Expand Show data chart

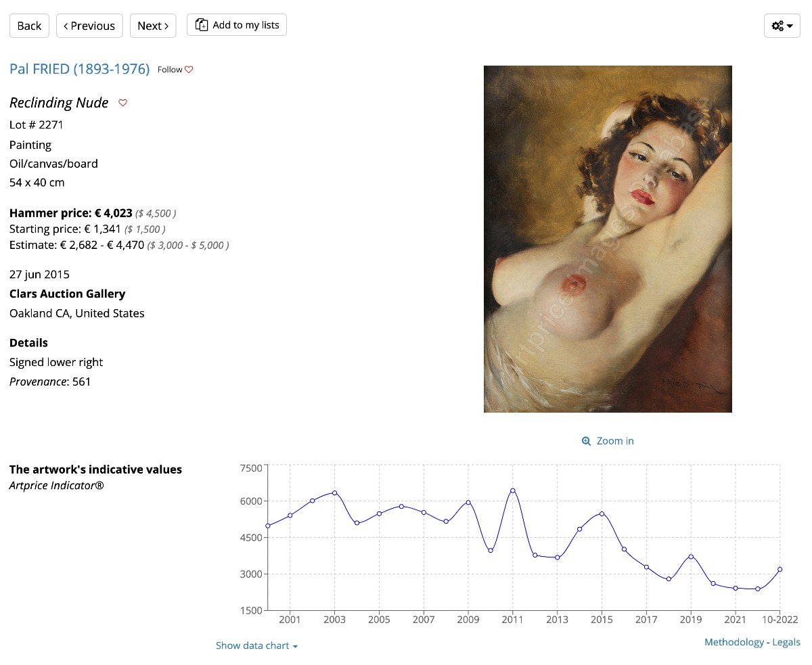pos(256,645)
